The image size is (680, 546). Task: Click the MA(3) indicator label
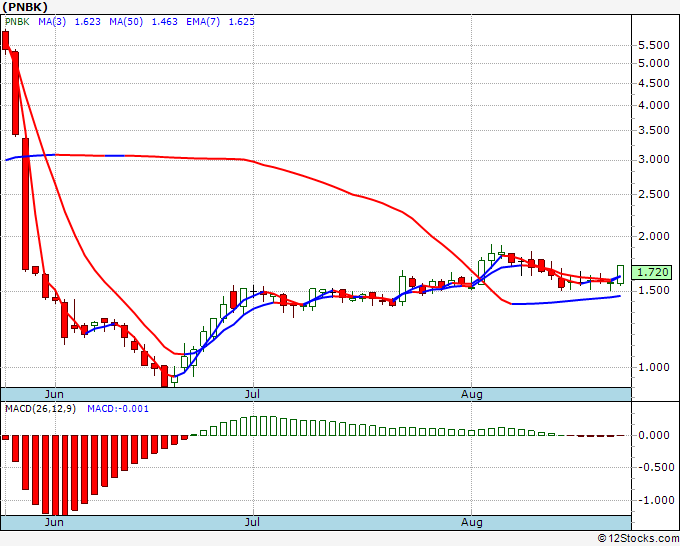tap(52, 22)
